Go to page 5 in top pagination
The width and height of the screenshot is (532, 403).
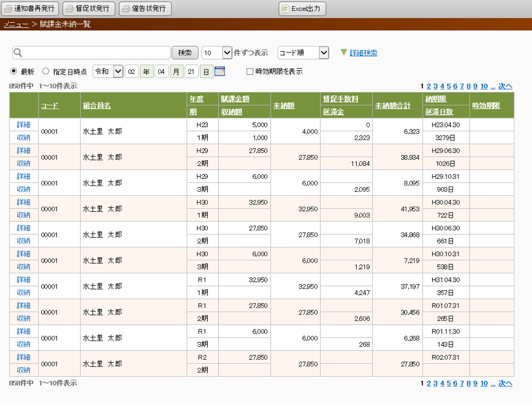click(x=449, y=86)
